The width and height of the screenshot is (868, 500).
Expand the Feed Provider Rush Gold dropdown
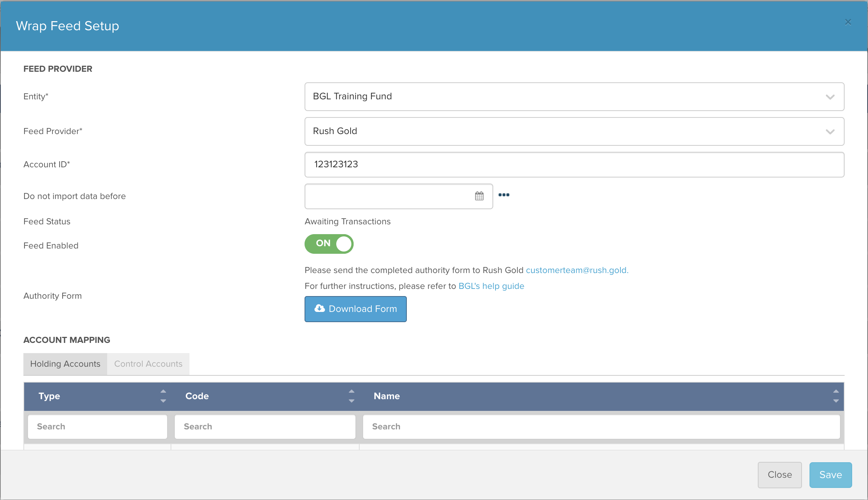pos(574,131)
